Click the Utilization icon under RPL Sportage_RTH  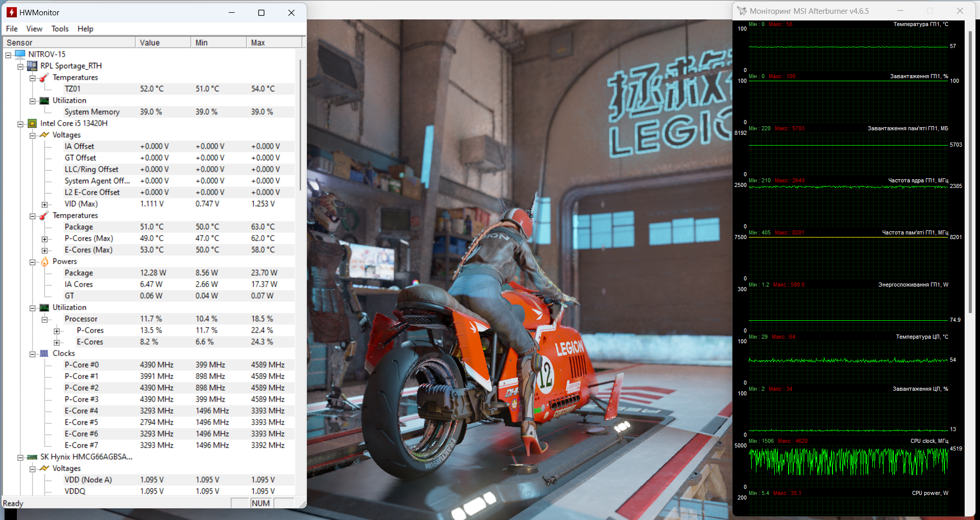tap(44, 101)
